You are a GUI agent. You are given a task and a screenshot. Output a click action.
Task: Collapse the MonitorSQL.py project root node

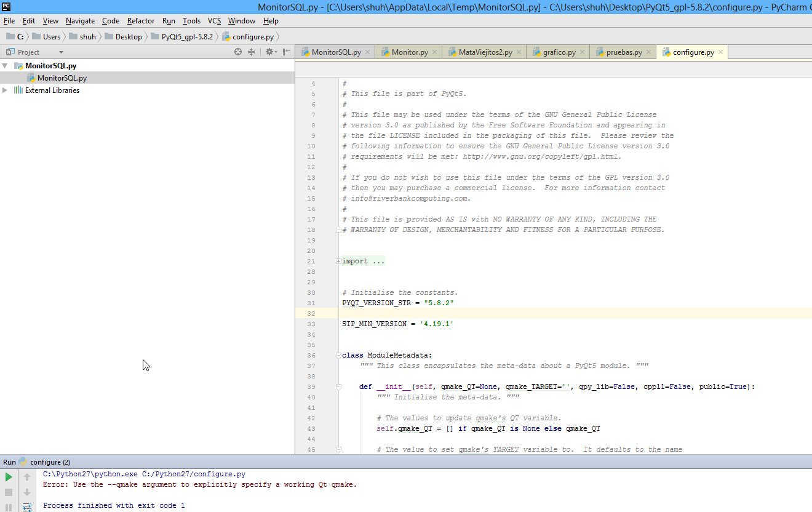tap(6, 66)
